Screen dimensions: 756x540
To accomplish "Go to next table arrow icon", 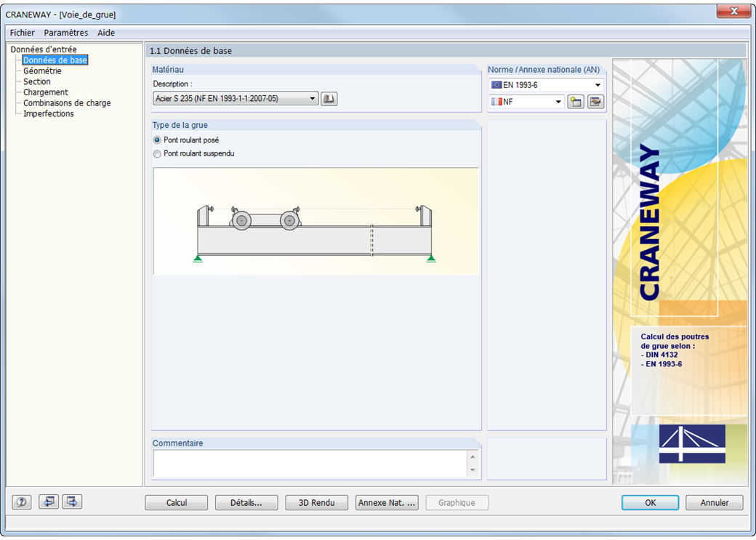I will coord(72,502).
